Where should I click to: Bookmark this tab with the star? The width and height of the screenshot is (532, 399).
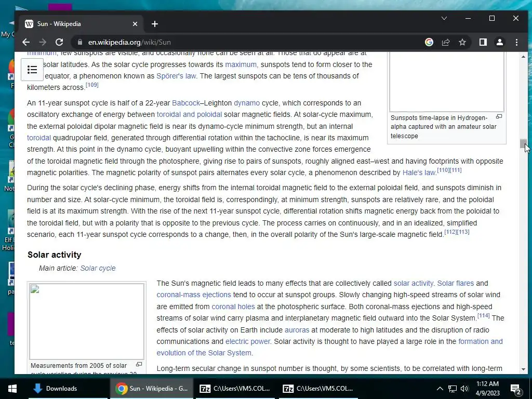tap(462, 42)
